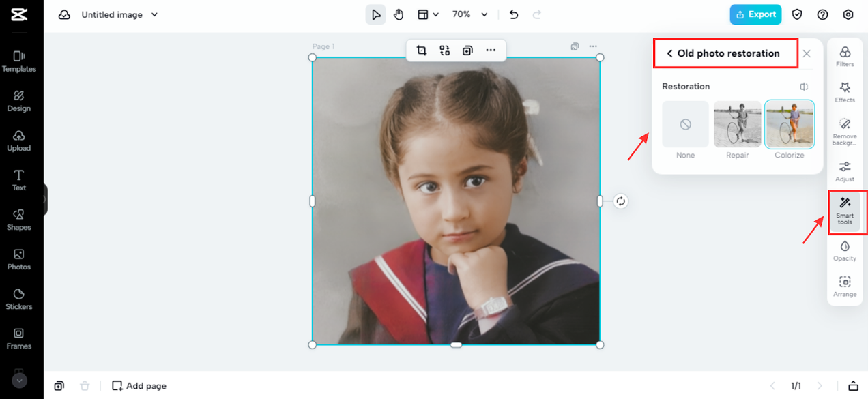This screenshot has height=399, width=868.
Task: Open the layout dropdown in top toolbar
Action: (x=428, y=14)
